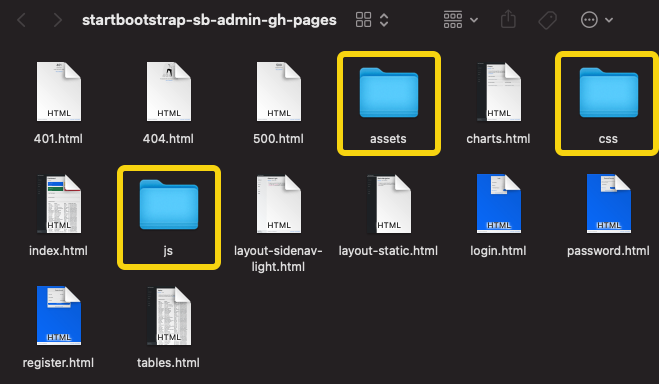Screen dimensions: 659x384
Task: Select the register.html file icon
Action: click(x=59, y=316)
